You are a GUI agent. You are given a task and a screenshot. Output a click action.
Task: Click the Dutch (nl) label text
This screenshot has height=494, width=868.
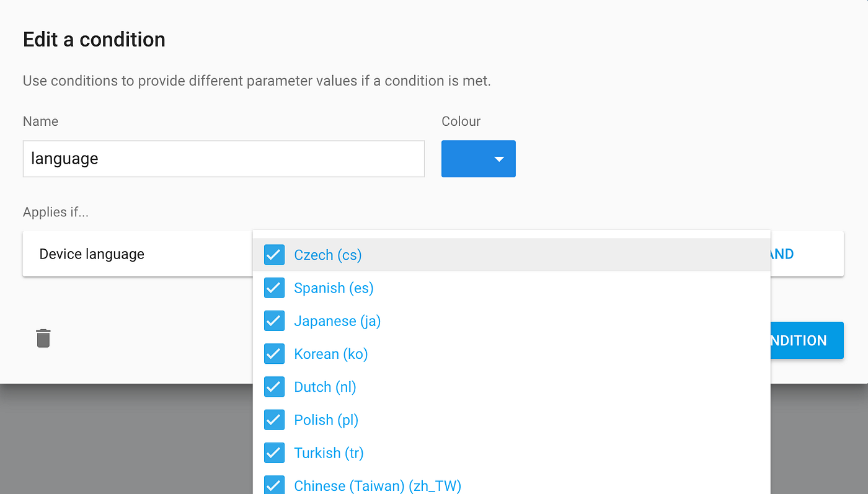tap(325, 387)
